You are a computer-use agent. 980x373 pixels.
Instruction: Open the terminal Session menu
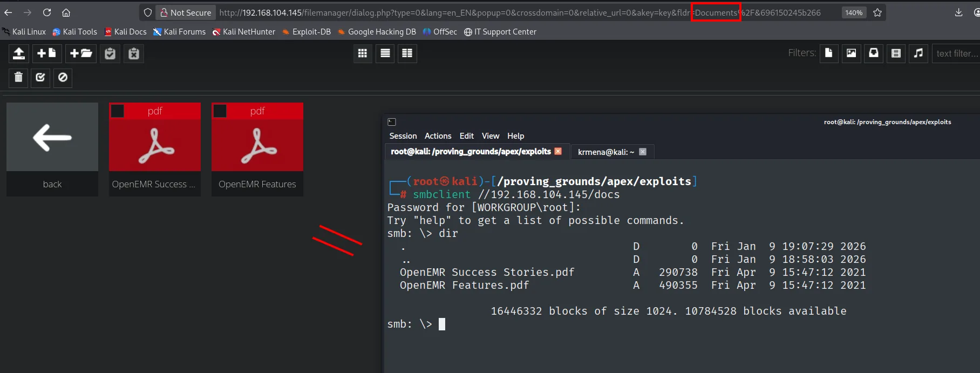[403, 136]
